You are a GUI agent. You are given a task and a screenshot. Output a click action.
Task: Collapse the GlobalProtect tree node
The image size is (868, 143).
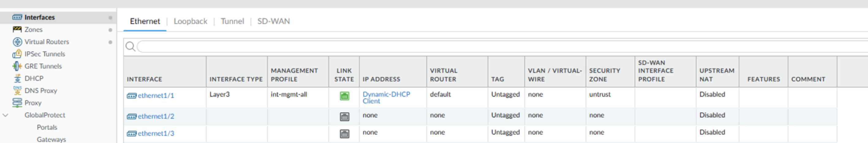(6, 115)
